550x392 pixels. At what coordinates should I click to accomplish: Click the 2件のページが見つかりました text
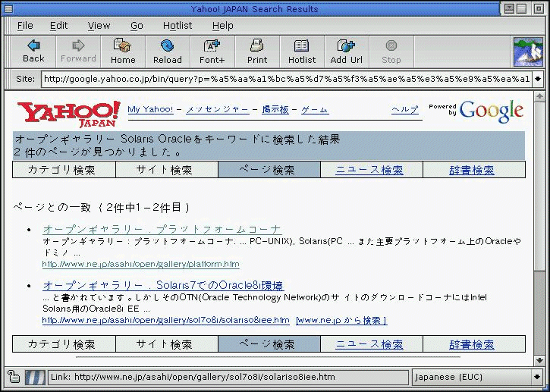98,152
